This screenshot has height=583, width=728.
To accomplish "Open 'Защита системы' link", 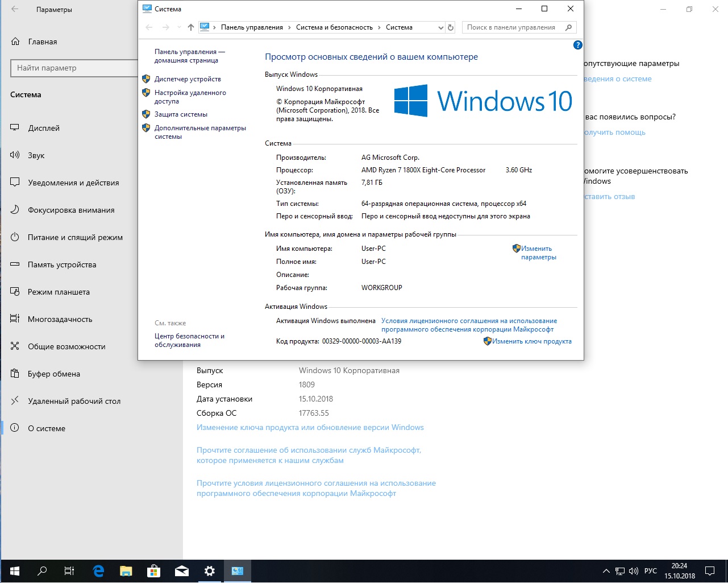I will tap(181, 114).
